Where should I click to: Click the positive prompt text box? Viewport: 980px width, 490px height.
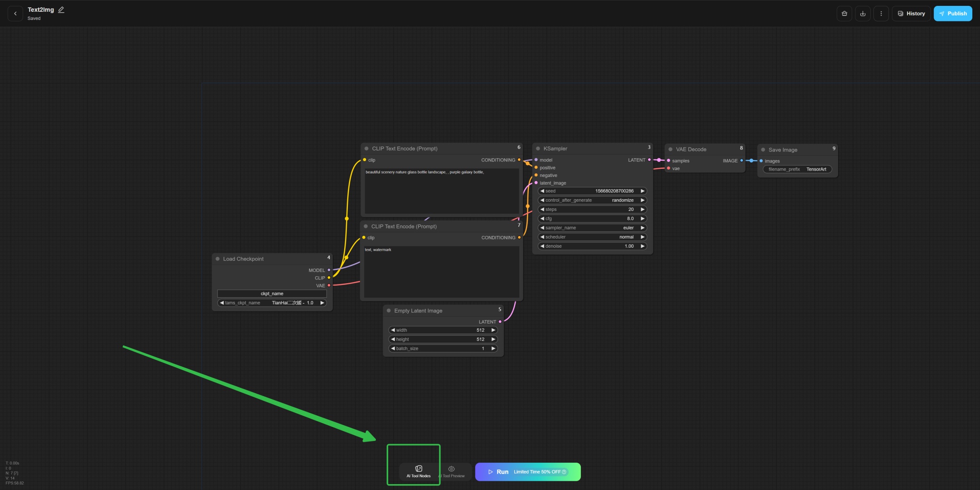pos(441,191)
